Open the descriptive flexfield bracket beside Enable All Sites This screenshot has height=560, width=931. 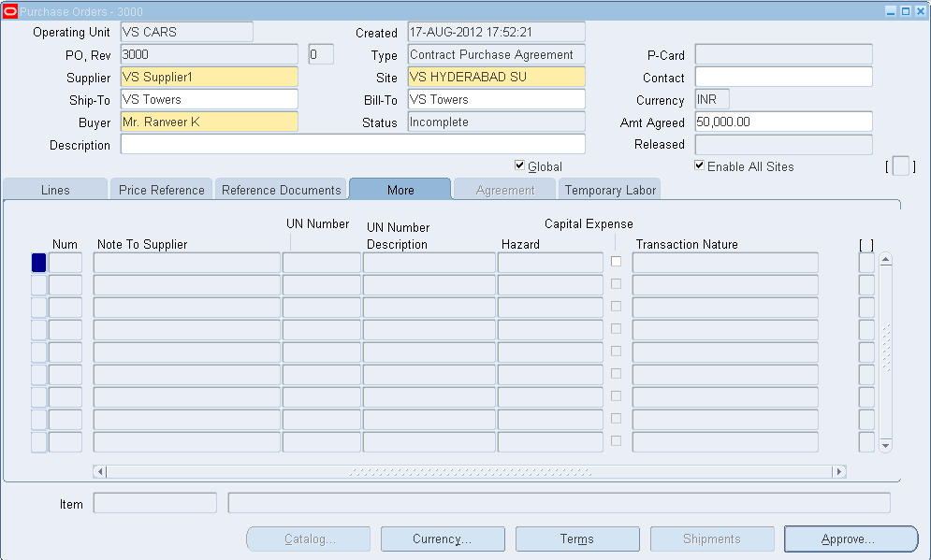pyautogui.click(x=900, y=165)
